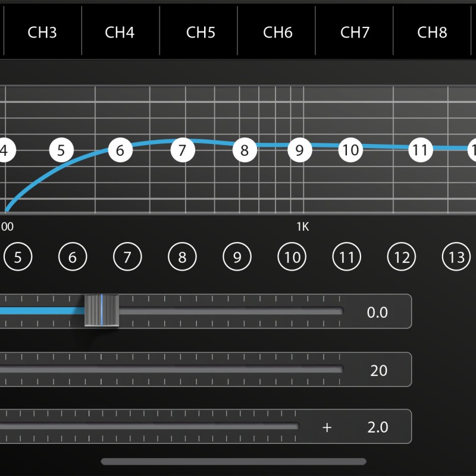Choose band 7 selector button

(x=127, y=258)
